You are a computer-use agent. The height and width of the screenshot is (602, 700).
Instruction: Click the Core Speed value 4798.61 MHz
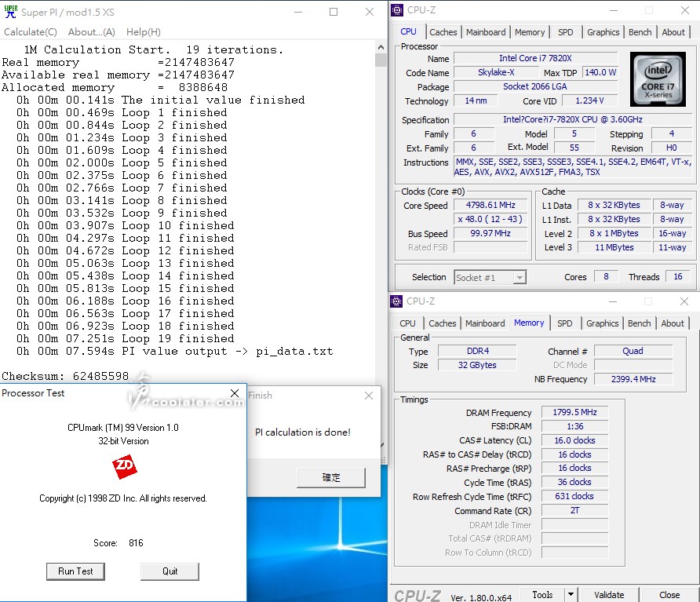click(490, 205)
